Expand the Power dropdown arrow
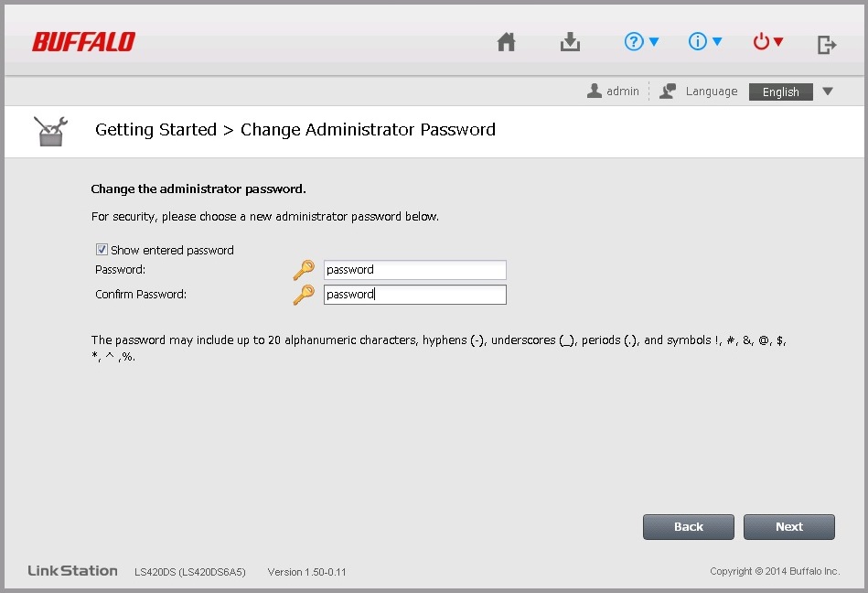 (x=778, y=41)
